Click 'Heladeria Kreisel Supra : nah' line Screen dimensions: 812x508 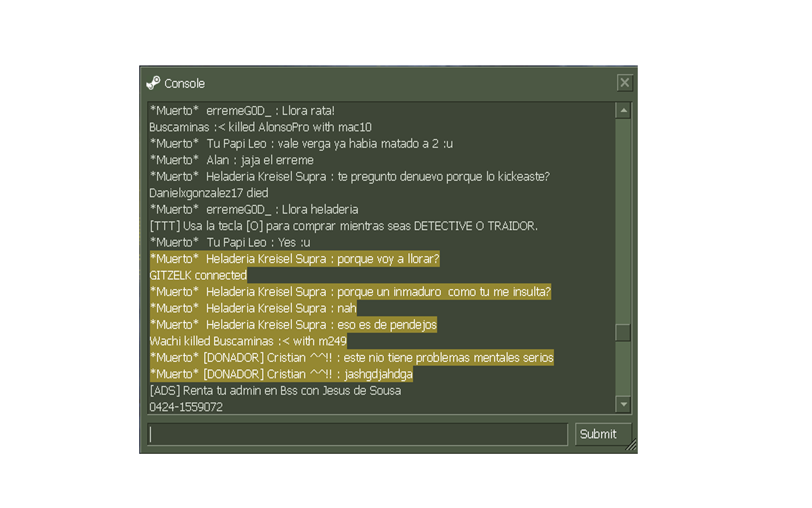[253, 308]
